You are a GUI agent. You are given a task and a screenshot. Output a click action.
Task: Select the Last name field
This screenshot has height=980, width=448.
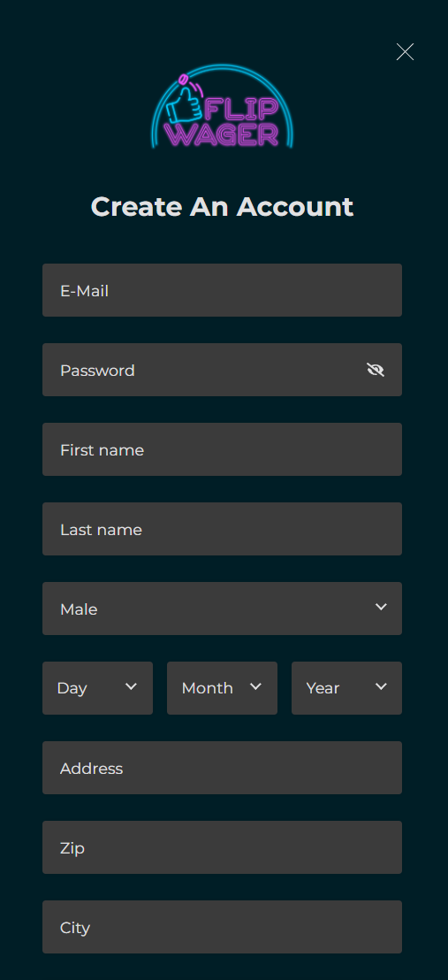click(x=222, y=529)
